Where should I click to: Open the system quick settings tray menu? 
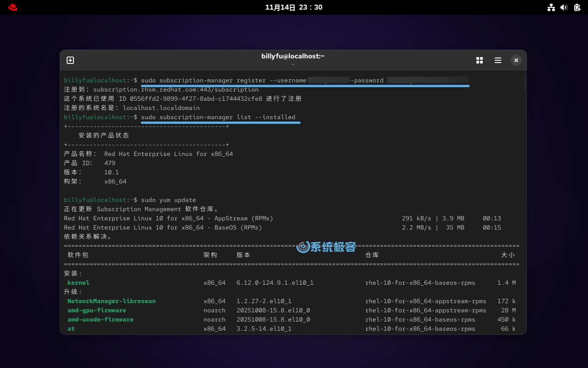(564, 7)
